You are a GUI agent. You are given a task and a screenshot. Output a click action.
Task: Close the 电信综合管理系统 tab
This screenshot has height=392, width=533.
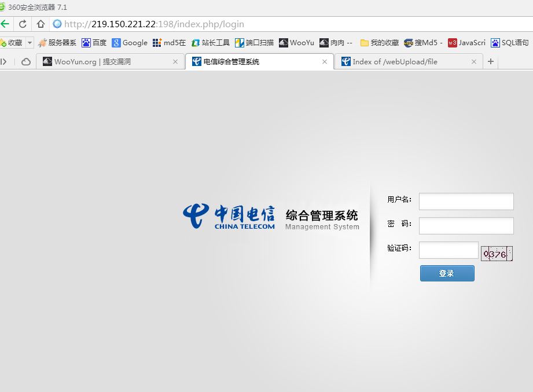[x=325, y=62]
